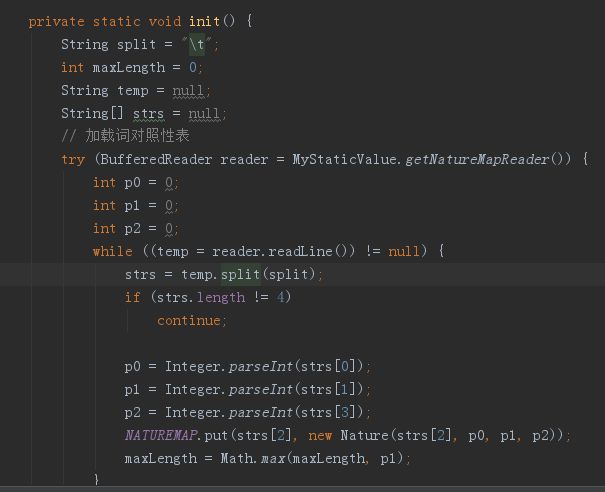This screenshot has height=492, width=605.
Task: Click parseInt on the strs[1] line
Action: [260, 390]
